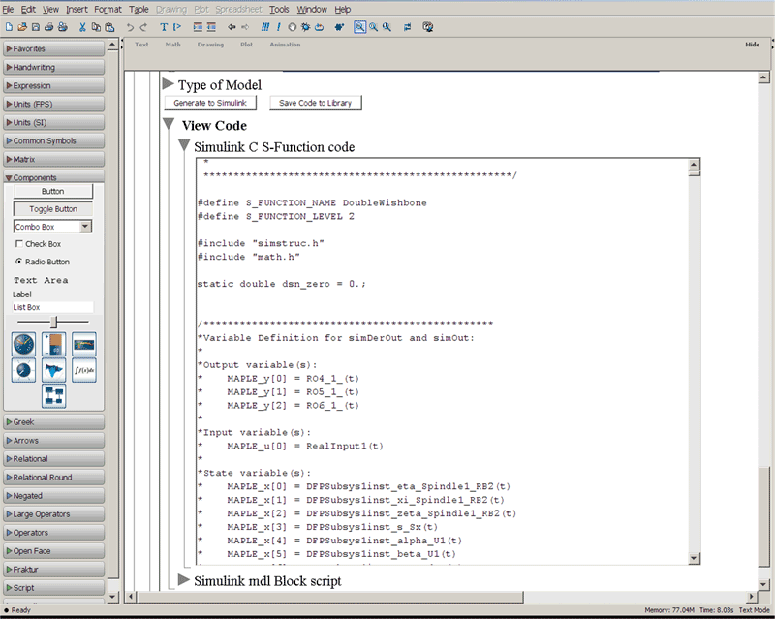Click the Insert Text 'T' icon

164,27
